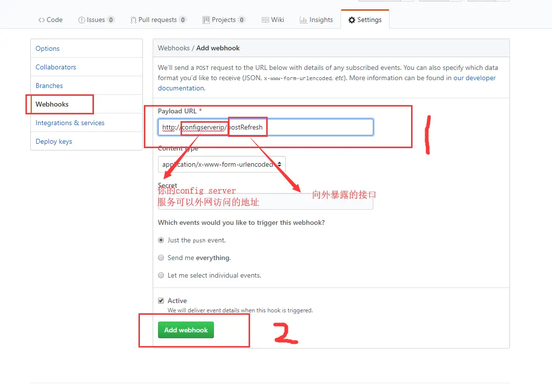
Task: Click into the Secret text field
Action: pos(265,201)
